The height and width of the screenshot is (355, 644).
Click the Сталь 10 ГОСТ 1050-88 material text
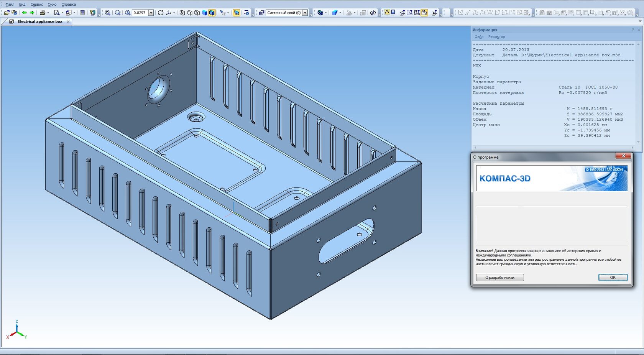click(588, 87)
